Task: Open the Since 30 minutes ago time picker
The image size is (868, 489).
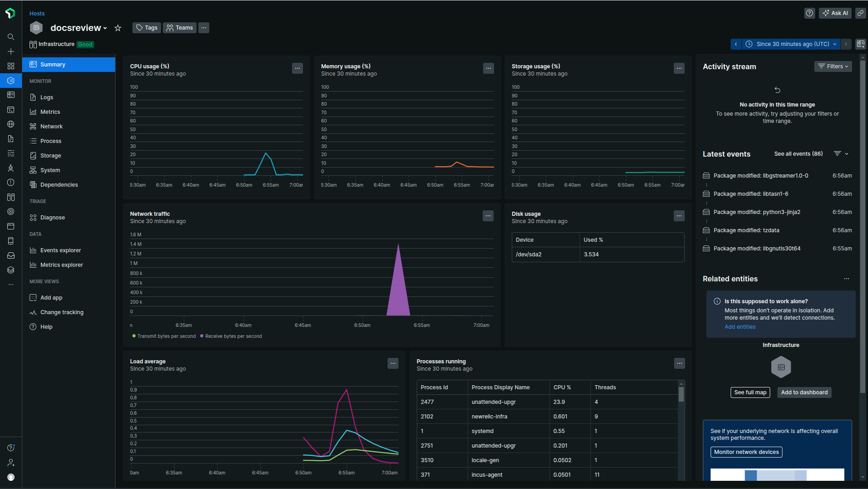Action: (x=792, y=44)
